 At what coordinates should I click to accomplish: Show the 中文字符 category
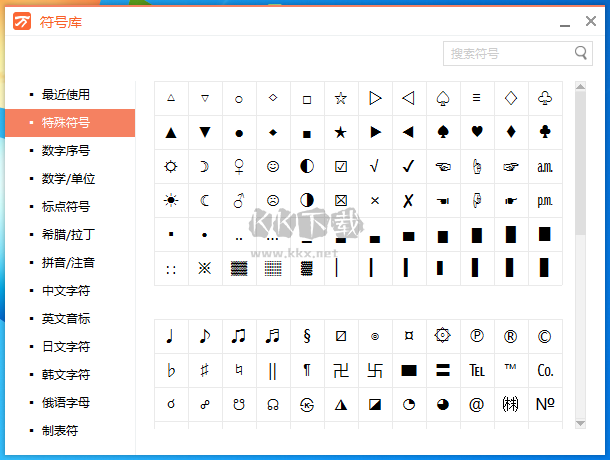point(70,291)
